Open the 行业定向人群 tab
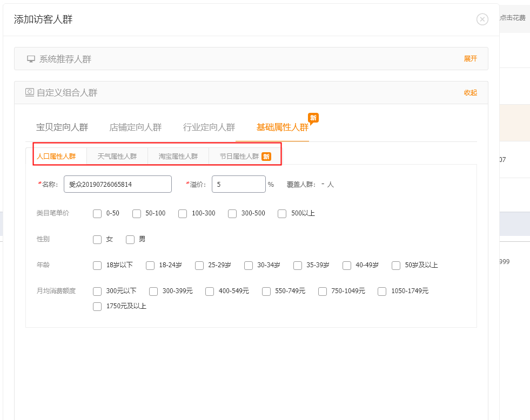Image resolution: width=530 pixels, height=420 pixels. click(209, 127)
